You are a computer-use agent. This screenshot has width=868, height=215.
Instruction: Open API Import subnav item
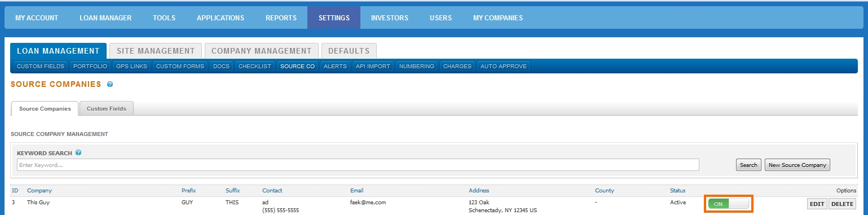pyautogui.click(x=373, y=67)
